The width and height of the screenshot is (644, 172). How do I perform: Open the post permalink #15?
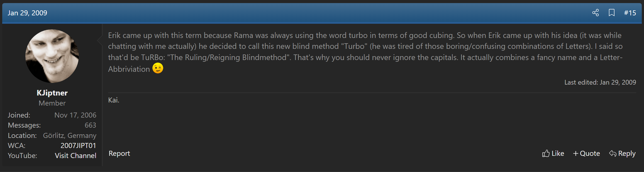630,13
